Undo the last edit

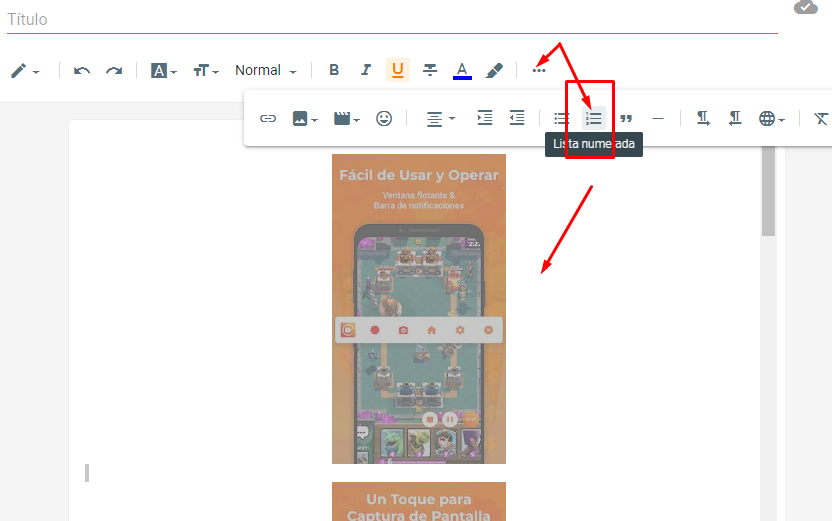(x=82, y=71)
